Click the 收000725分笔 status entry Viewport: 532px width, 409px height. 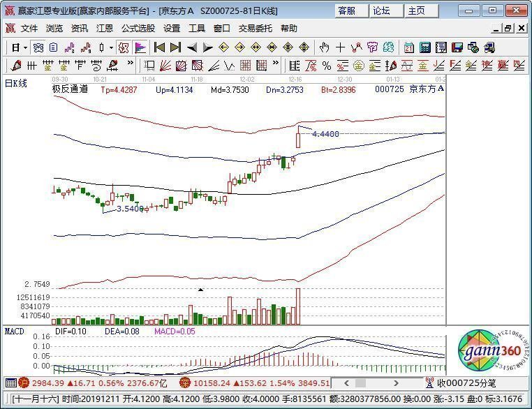(x=466, y=383)
